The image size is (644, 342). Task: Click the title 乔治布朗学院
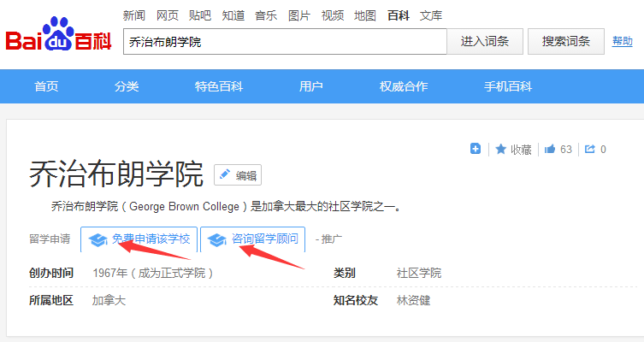pyautogui.click(x=116, y=174)
